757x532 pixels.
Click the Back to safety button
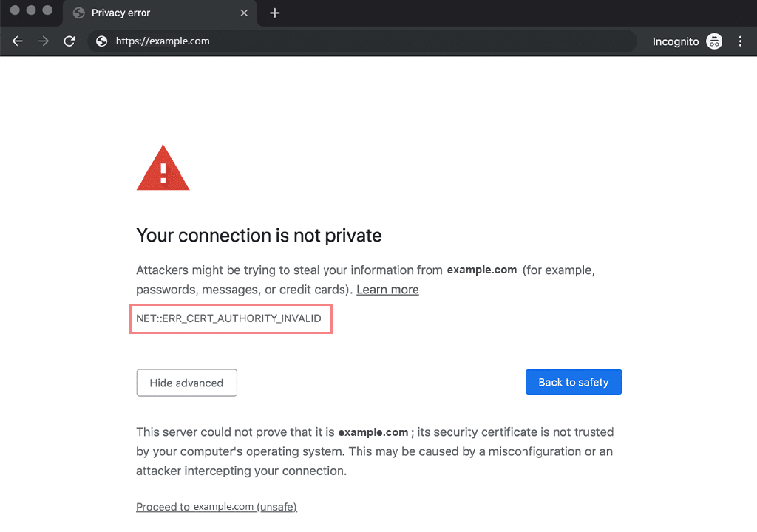click(x=574, y=382)
